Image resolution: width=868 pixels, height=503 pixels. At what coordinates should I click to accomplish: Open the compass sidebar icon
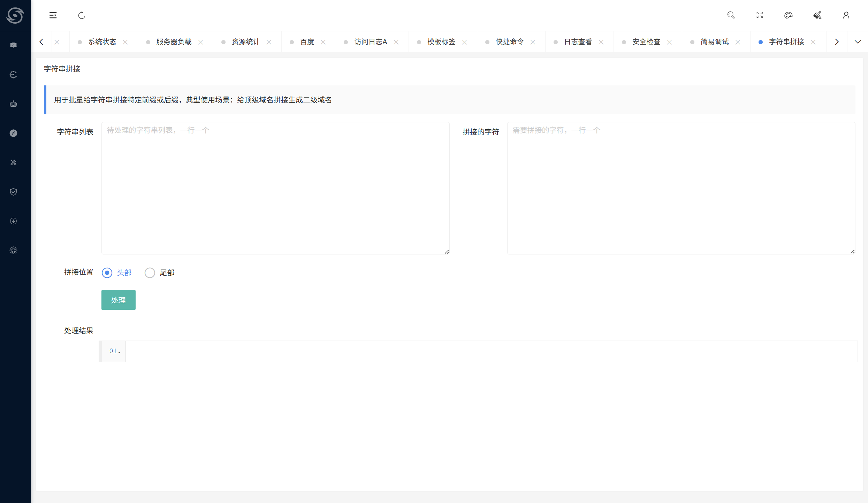pos(13,133)
